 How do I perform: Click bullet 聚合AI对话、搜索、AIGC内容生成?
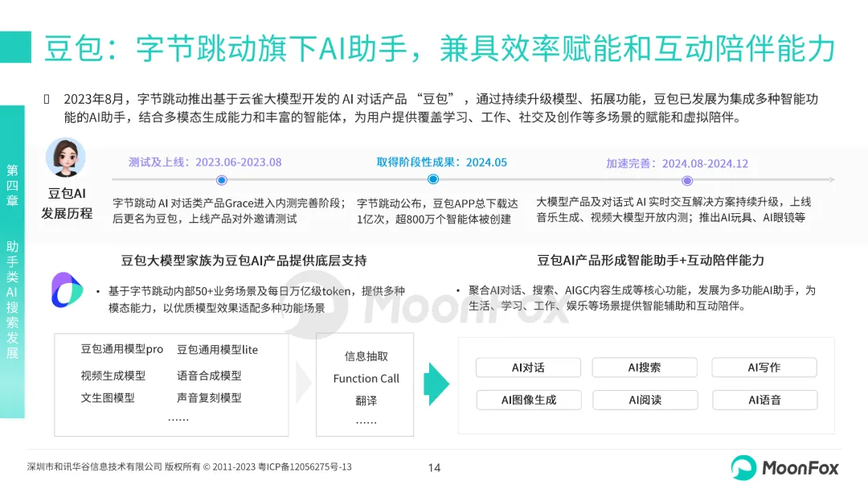(642, 298)
